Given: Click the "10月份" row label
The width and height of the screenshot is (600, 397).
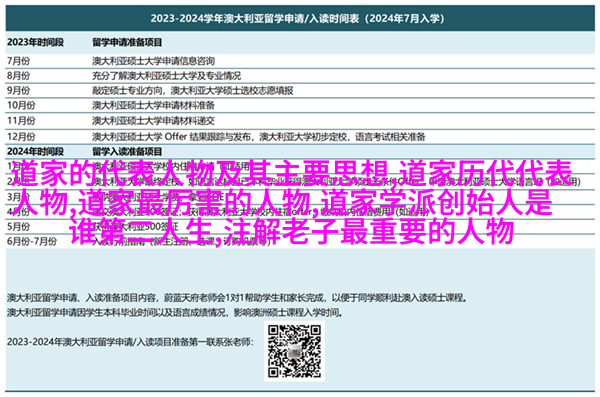Looking at the screenshot, I should click(x=21, y=105).
